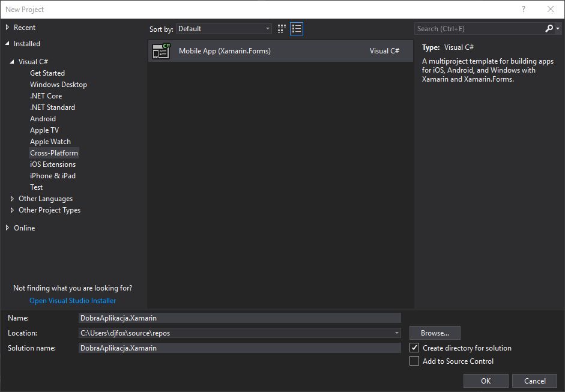The image size is (565, 392).
Task: Click the project Name input field
Action: pyautogui.click(x=239, y=318)
